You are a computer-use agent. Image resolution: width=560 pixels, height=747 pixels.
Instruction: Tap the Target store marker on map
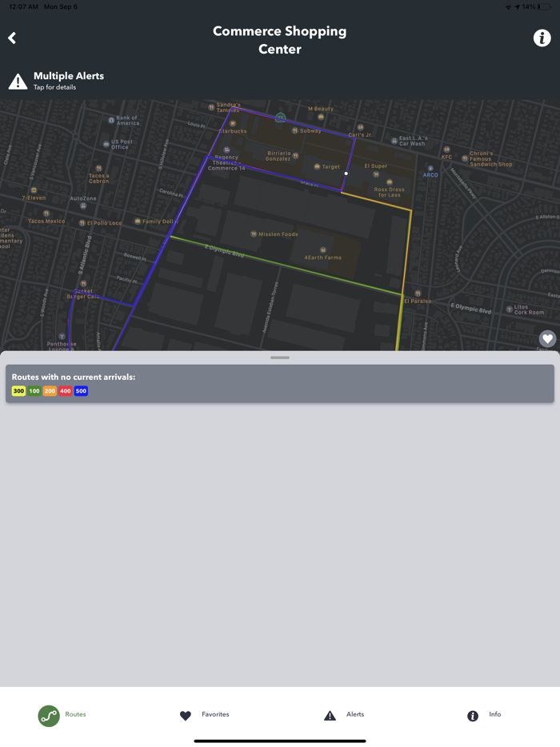[x=317, y=166]
